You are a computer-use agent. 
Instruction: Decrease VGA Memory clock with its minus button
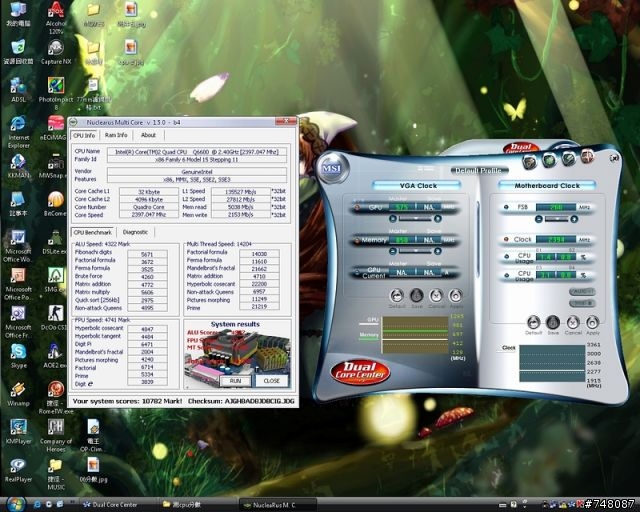tap(393, 251)
